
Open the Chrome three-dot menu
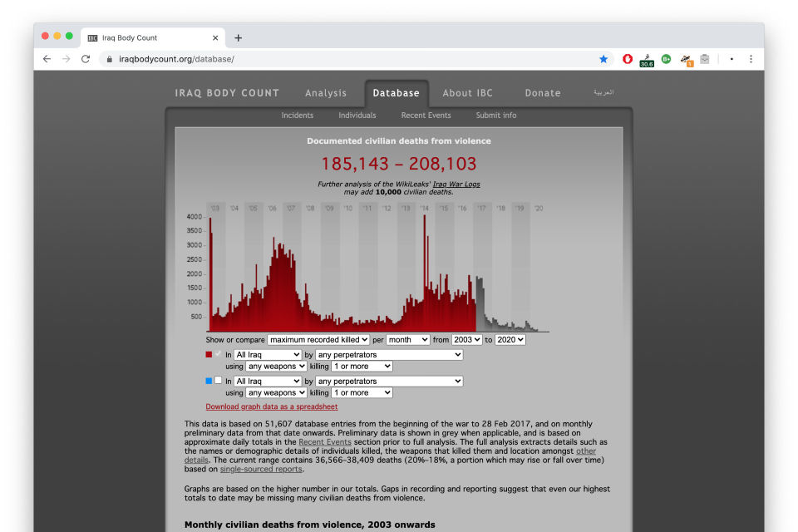tap(751, 59)
